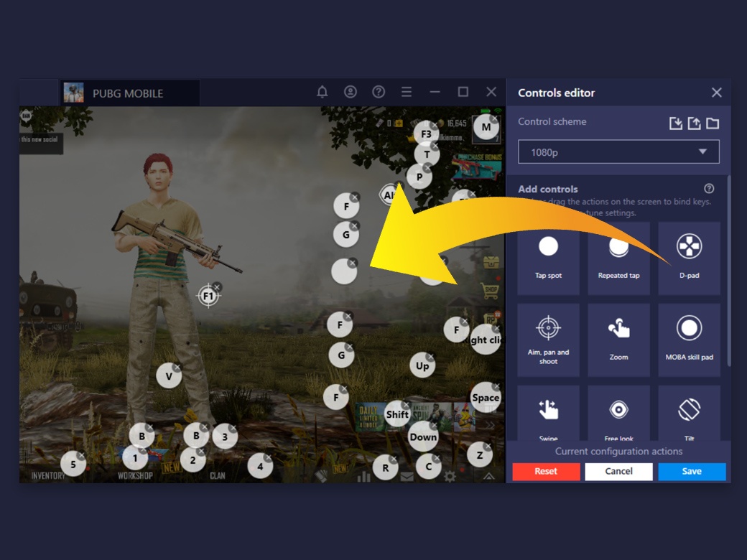Select the P key binding bubble
The width and height of the screenshot is (747, 560).
pos(419,177)
